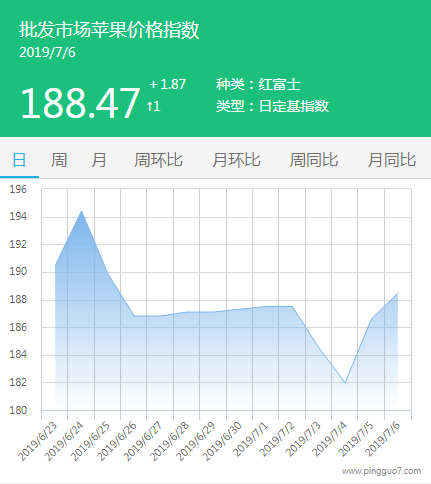Switch to the 月 monthly tab
Image resolution: width=431 pixels, height=484 pixels.
pos(99,160)
